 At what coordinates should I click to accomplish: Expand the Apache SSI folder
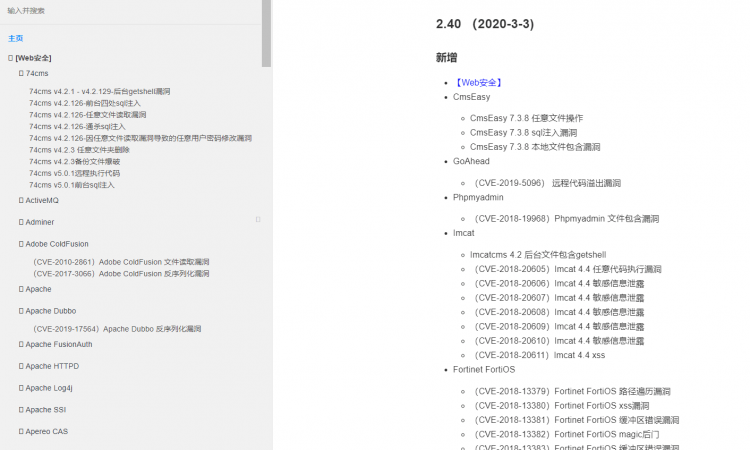(43, 410)
